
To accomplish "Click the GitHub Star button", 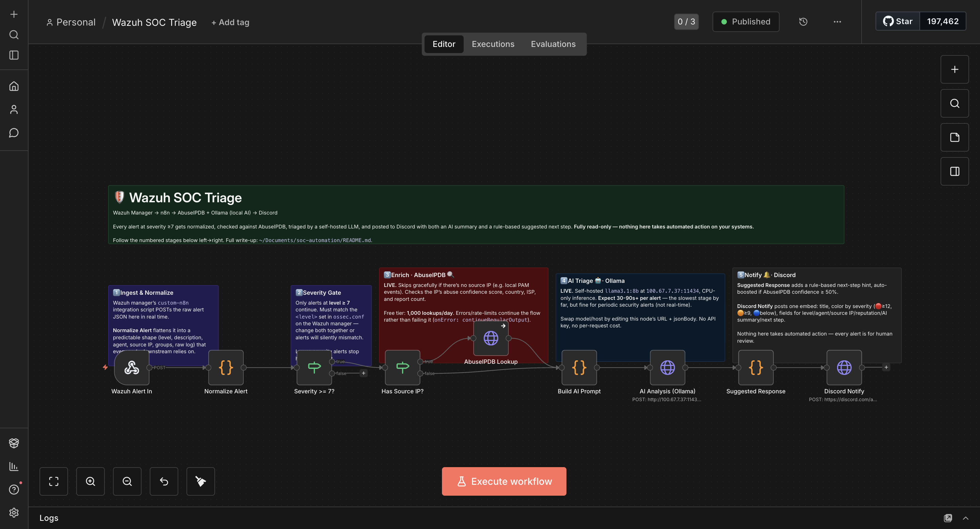I will 898,21.
